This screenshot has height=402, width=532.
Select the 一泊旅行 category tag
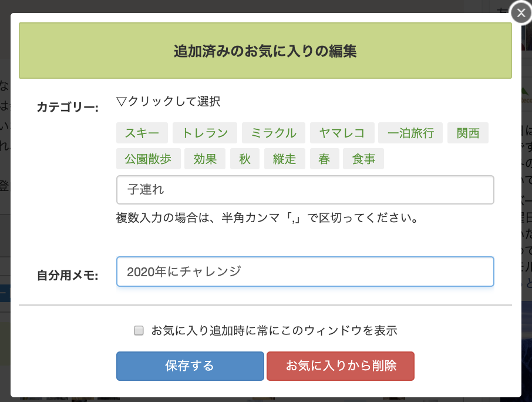[x=410, y=133]
